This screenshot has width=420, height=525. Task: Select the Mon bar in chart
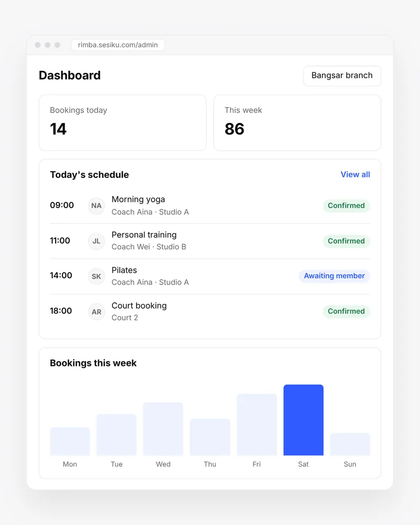coord(70,442)
